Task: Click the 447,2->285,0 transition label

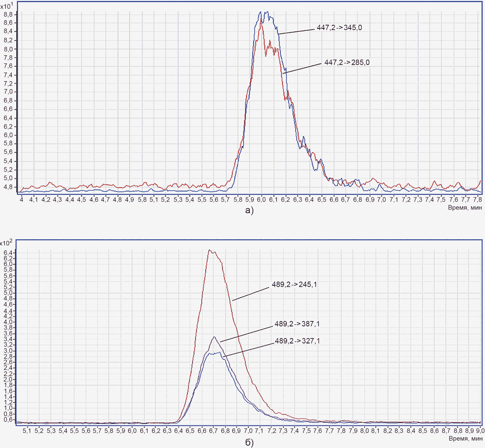Action: click(x=347, y=63)
